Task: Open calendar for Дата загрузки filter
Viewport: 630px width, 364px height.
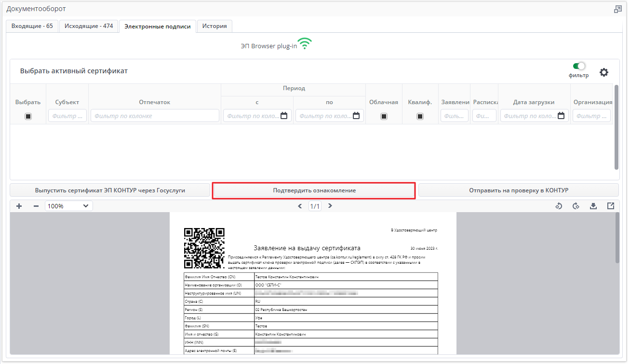Action: pyautogui.click(x=561, y=116)
